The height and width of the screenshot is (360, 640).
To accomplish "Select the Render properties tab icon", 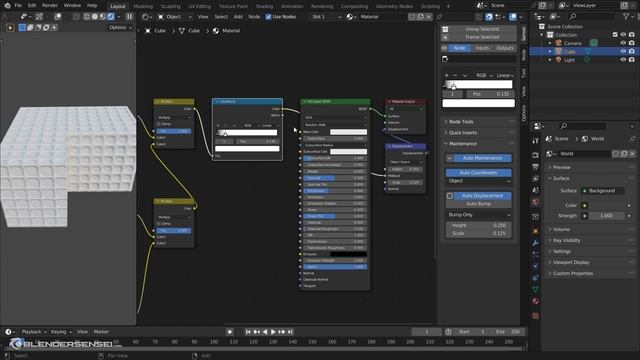I will (536, 155).
